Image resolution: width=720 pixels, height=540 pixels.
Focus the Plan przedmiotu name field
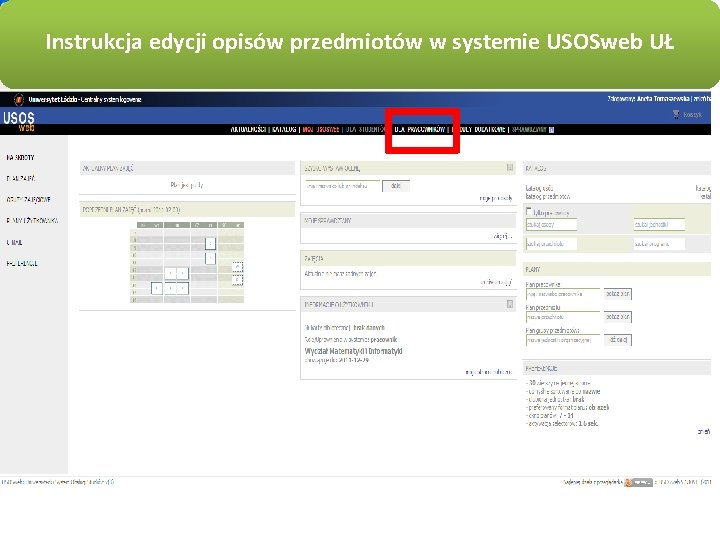pos(563,317)
